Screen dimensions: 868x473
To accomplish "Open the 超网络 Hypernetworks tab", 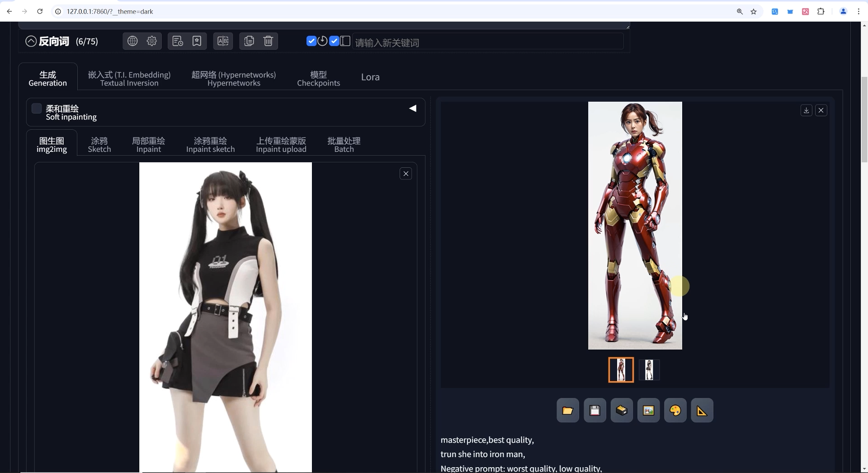I will 234,78.
